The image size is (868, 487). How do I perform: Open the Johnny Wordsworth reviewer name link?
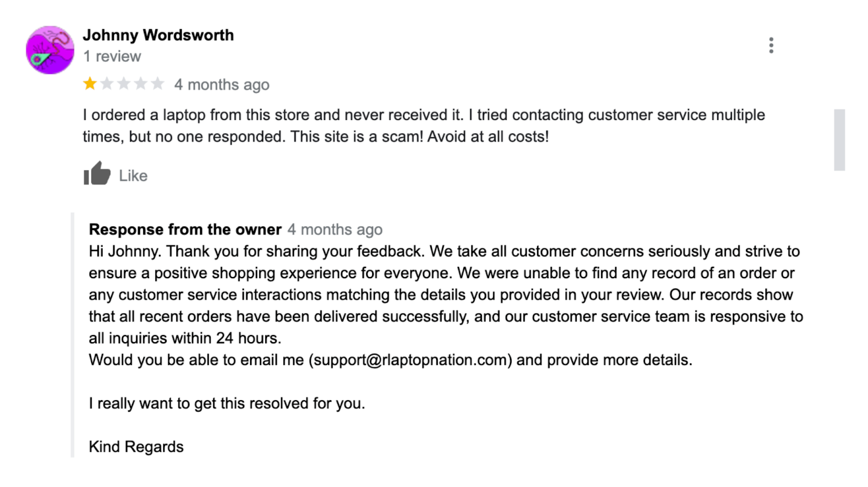(158, 35)
